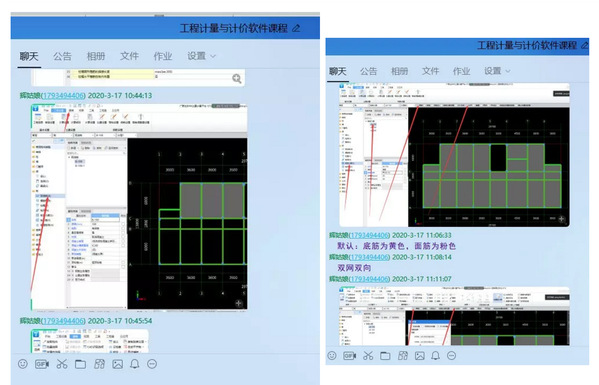Open 相册 tab in left window

point(96,57)
